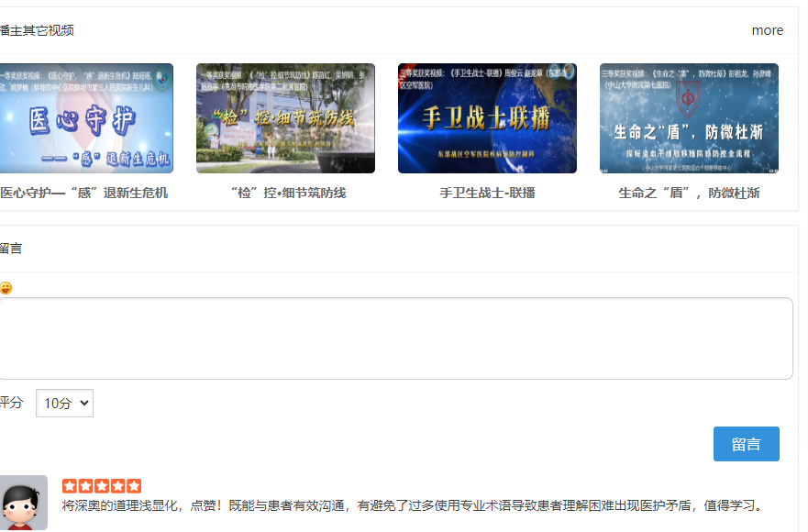Click the blue 留言 submit button
This screenshot has width=808, height=532.
(746, 444)
